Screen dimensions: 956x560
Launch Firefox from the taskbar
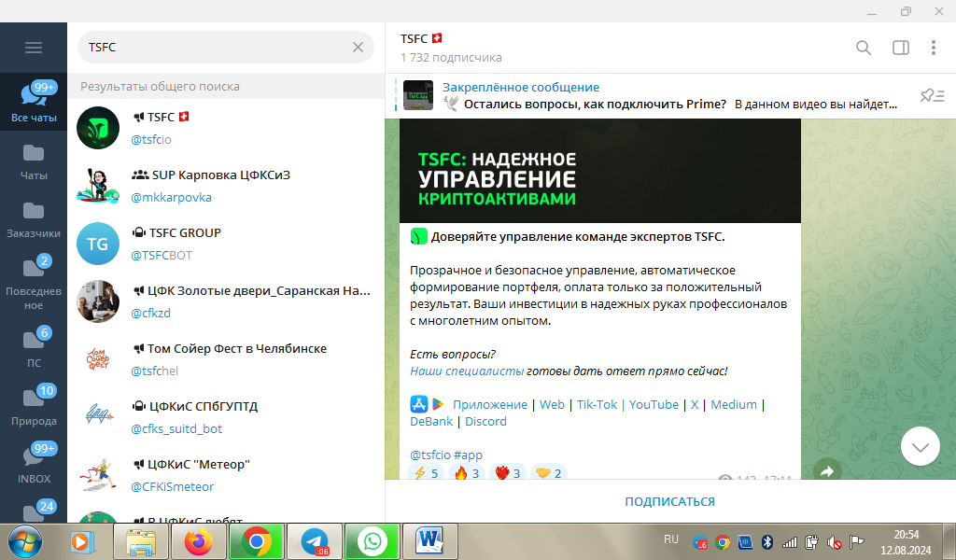[199, 541]
